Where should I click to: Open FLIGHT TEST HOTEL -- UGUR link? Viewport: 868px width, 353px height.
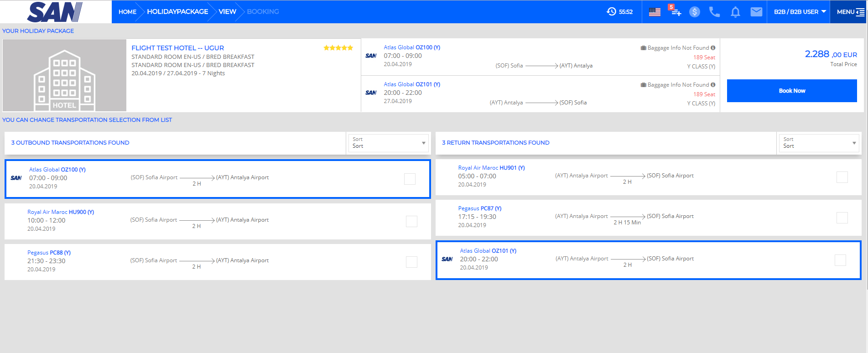177,48
